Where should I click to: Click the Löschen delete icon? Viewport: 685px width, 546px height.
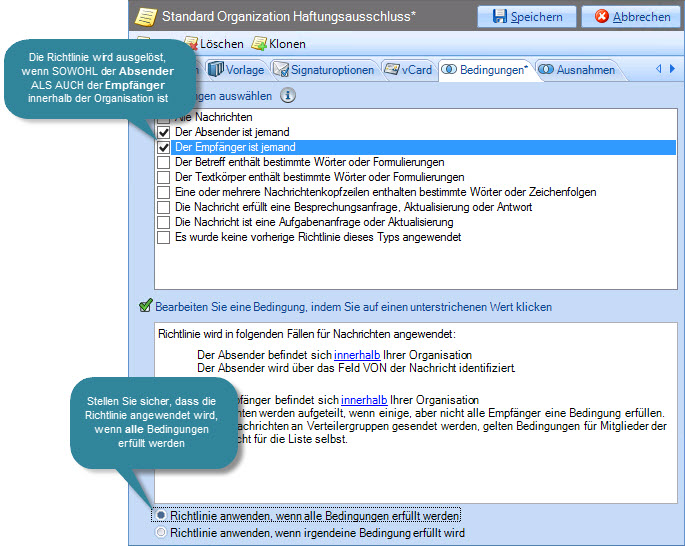[x=191, y=43]
